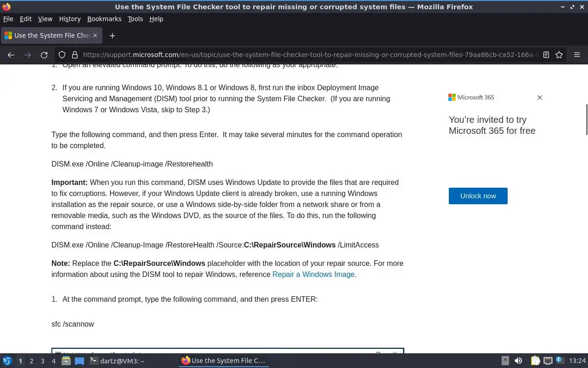The width and height of the screenshot is (588, 368).
Task: Go back to previous page
Action: 11,55
